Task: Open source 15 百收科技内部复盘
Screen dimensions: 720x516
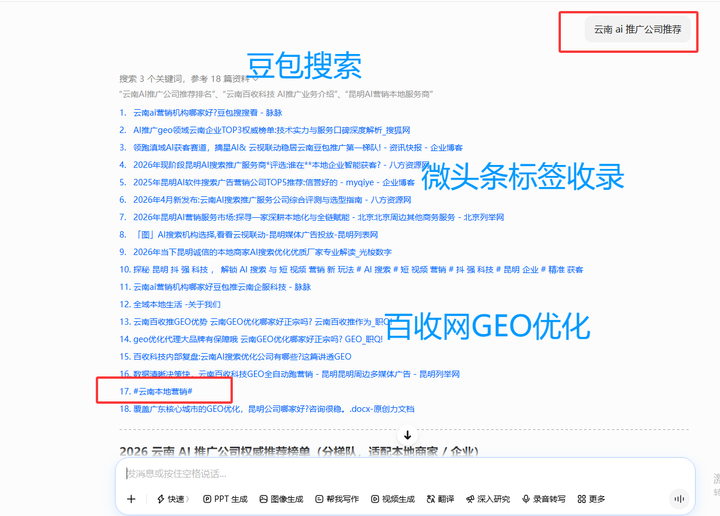Action: [x=242, y=357]
